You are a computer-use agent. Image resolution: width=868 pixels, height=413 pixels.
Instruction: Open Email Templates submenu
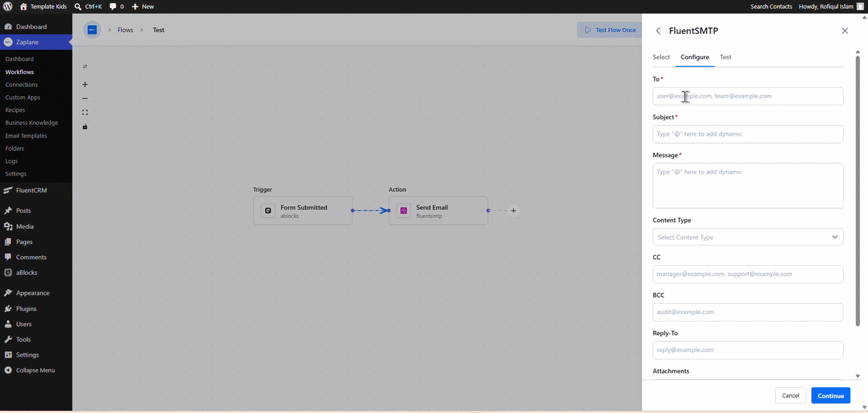(26, 136)
